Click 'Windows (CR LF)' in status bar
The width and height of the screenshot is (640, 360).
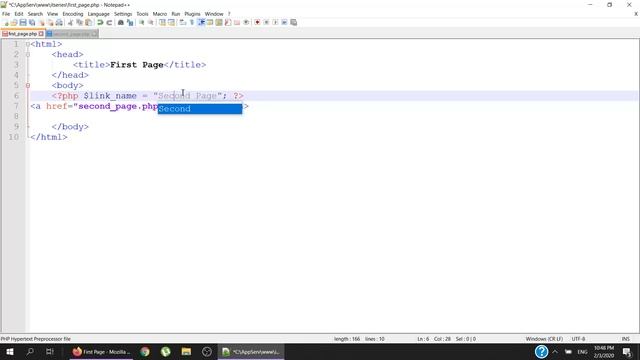[x=544, y=339]
